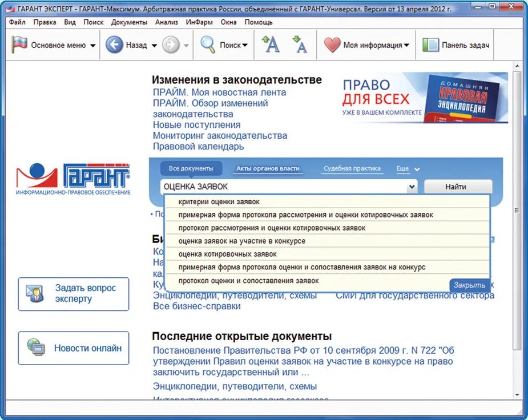Choose suggestion протокол рассмотрения и оценки котировочных заявок

point(327,228)
